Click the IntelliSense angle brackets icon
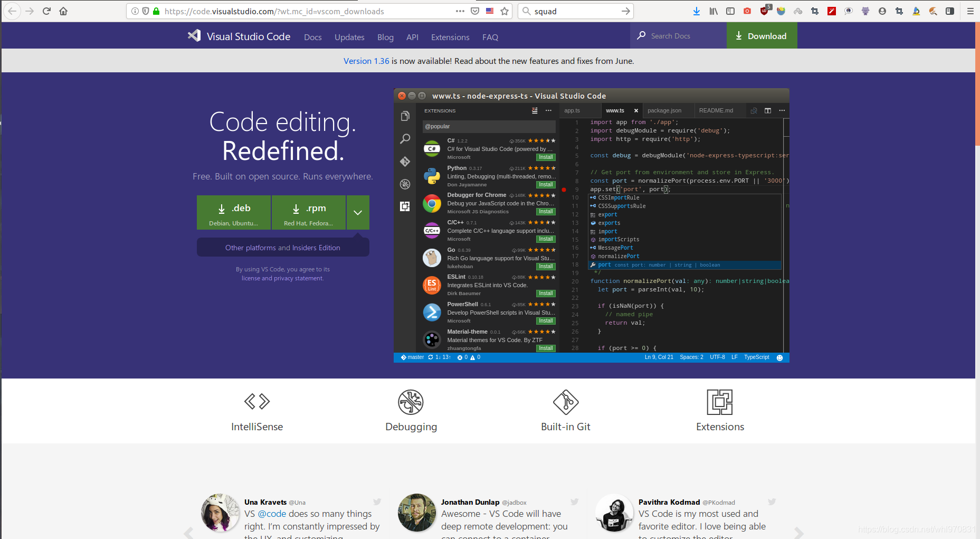This screenshot has height=539, width=980. [257, 402]
